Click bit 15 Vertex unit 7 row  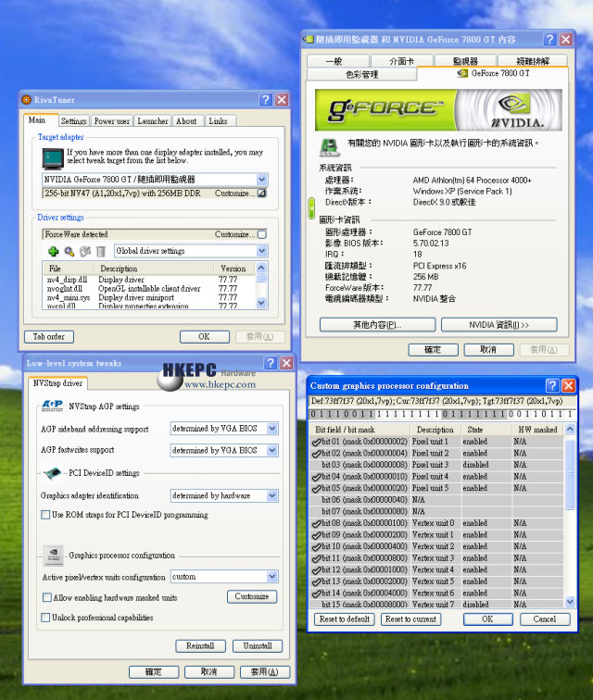(436, 605)
